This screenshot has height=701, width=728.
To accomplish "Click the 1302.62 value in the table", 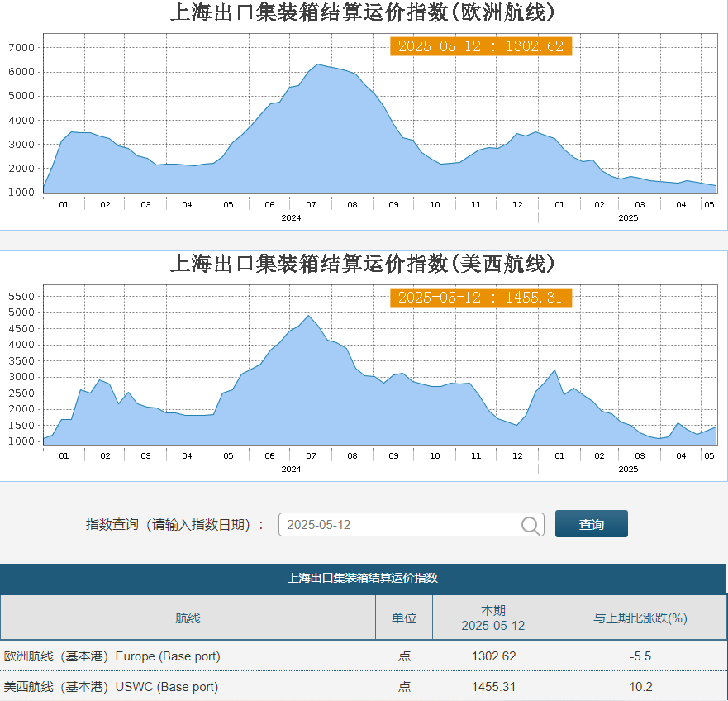I will click(493, 656).
